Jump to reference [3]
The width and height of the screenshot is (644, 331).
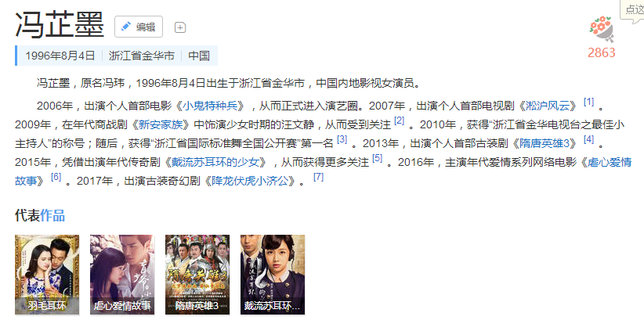tap(342, 139)
